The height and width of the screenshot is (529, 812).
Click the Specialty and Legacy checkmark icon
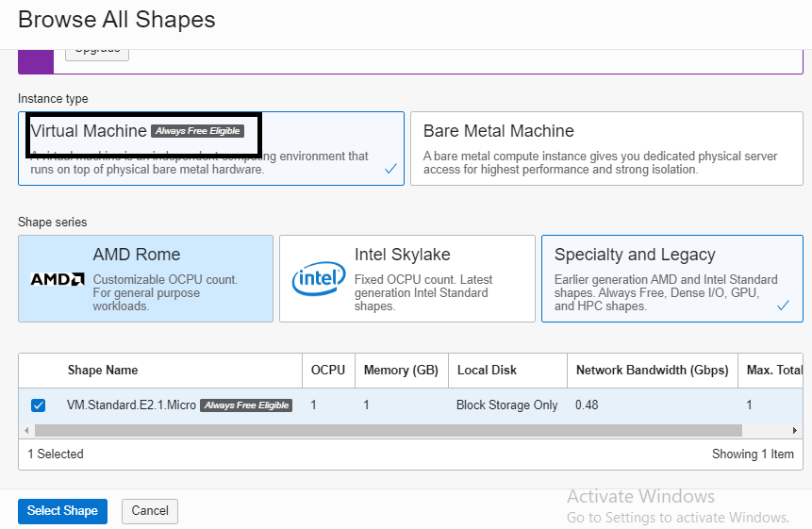point(783,306)
